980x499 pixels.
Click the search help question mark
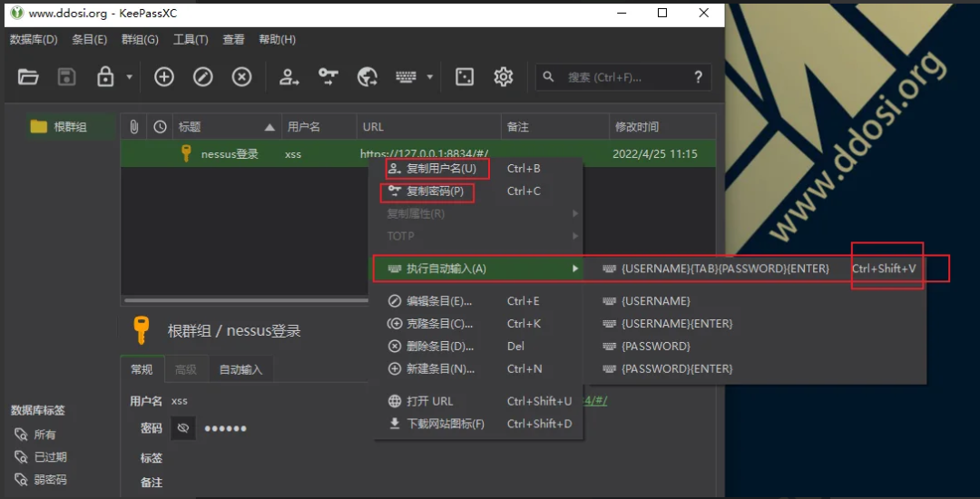698,77
